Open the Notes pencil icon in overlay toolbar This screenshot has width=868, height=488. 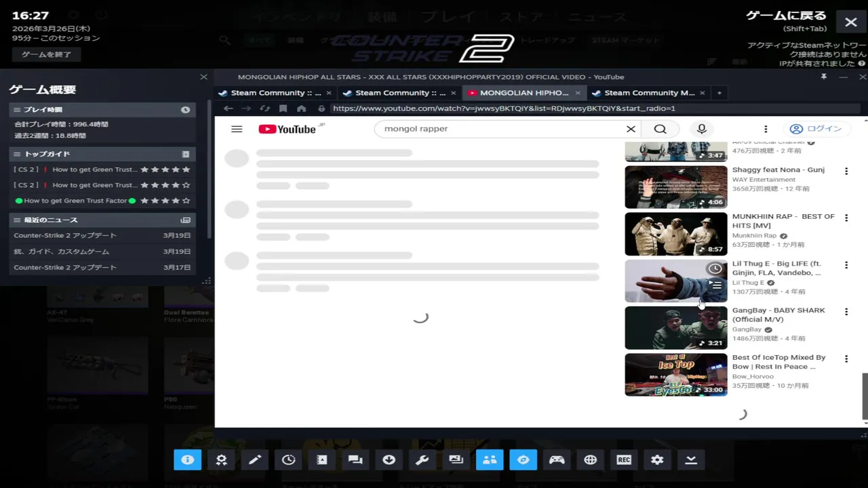(x=255, y=460)
